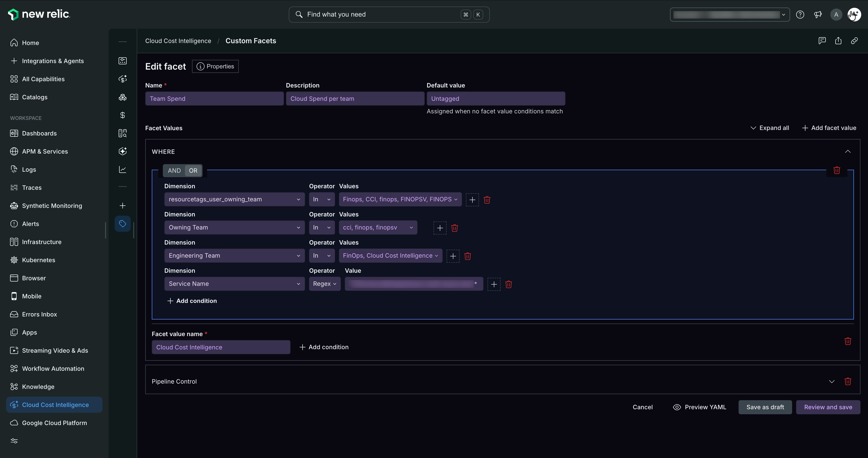Open values dropdown showing cci, finops, finopsv

[x=378, y=227]
